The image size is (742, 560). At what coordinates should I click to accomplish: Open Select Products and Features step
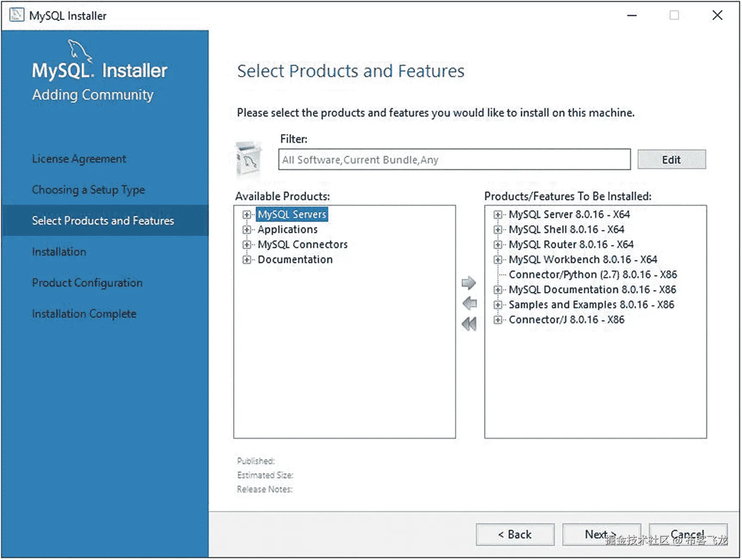pyautogui.click(x=105, y=220)
